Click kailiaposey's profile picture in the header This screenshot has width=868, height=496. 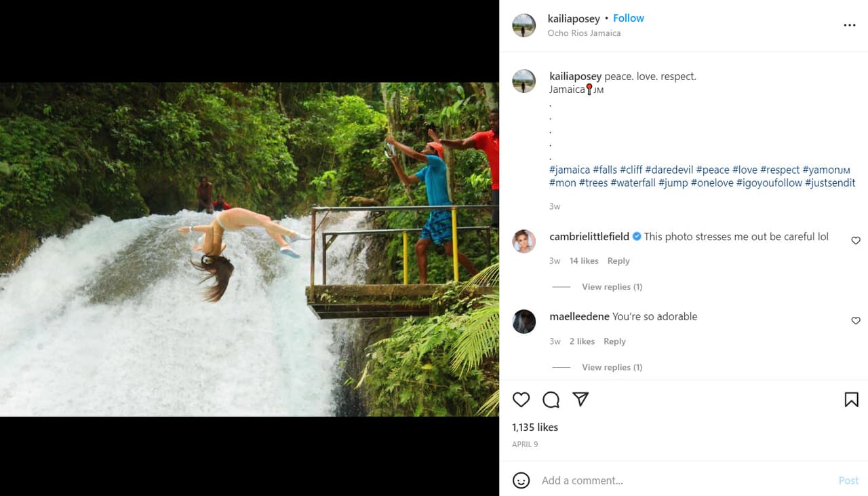point(524,25)
